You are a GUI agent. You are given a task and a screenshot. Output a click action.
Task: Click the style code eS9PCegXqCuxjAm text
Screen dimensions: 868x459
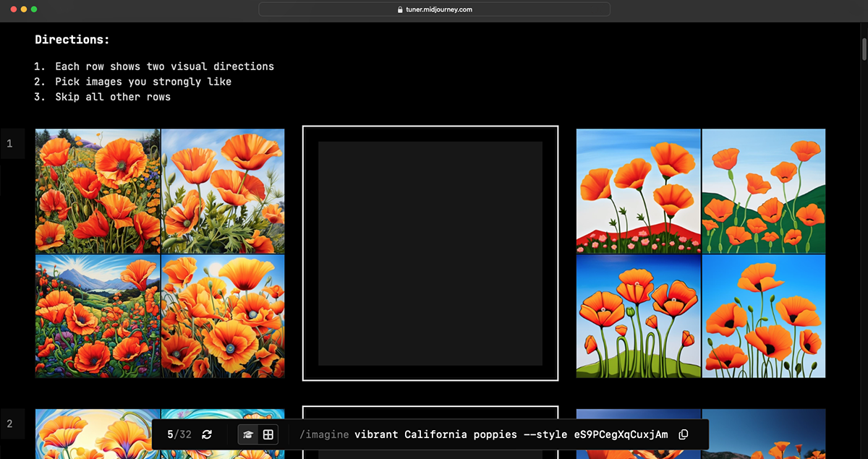click(x=621, y=434)
